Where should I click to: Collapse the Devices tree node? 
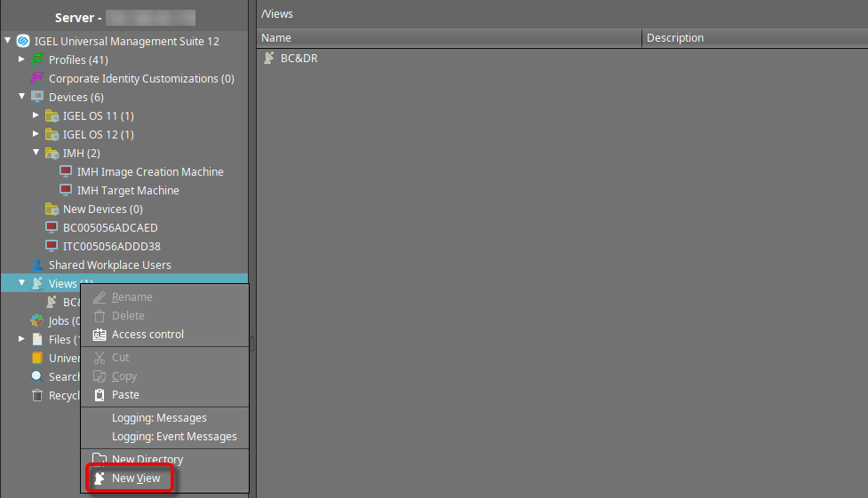22,97
